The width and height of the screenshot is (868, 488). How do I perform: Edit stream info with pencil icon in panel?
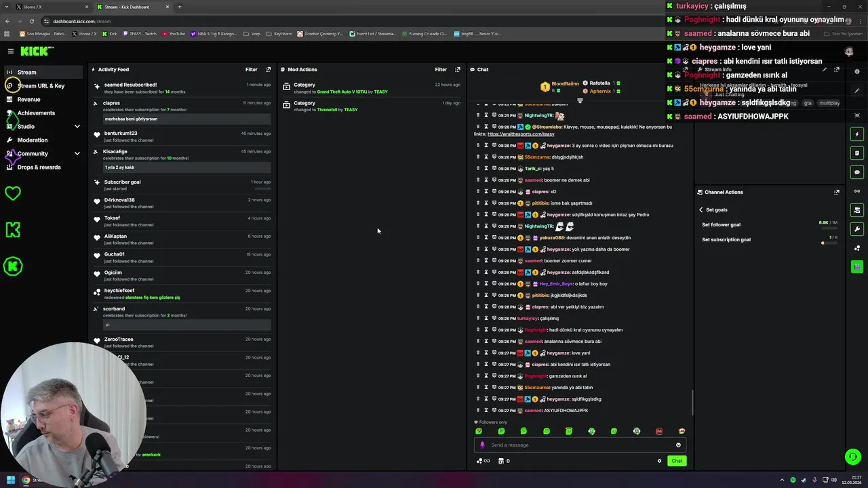pos(825,69)
